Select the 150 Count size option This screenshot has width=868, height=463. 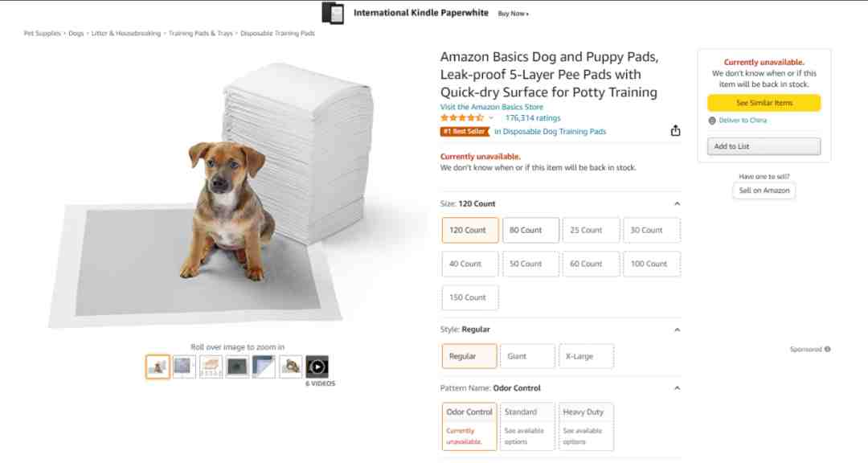470,297
